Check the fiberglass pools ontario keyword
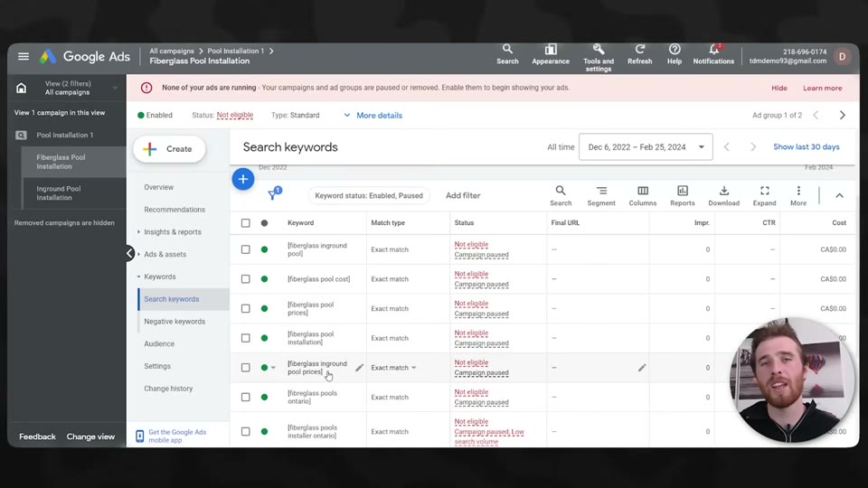 [245, 397]
